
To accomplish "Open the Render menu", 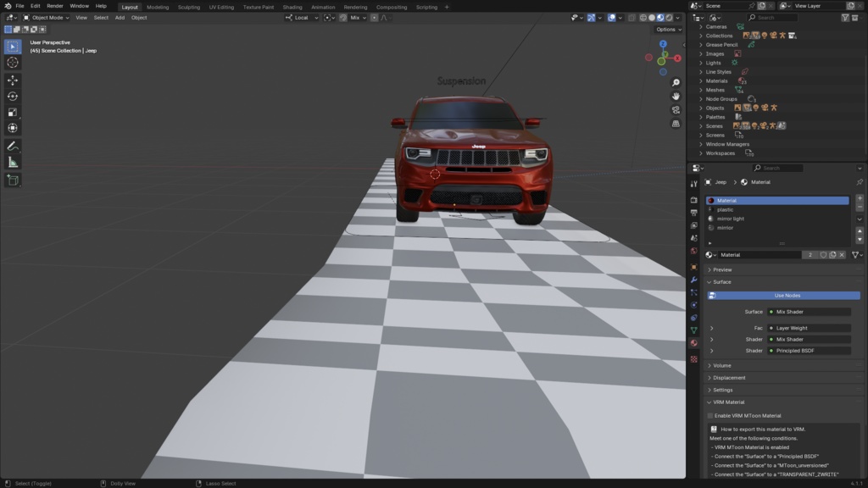I will tap(55, 6).
